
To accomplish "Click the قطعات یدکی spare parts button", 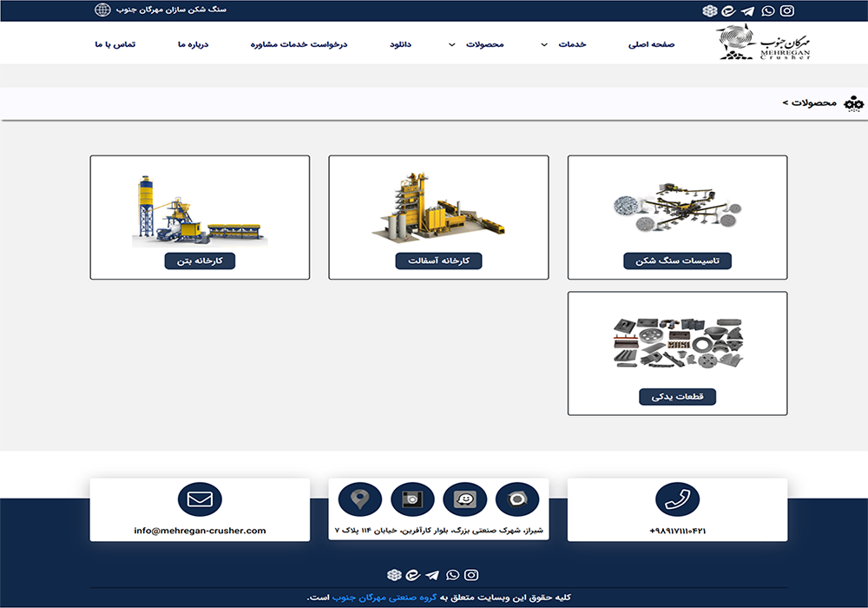I will click(x=679, y=395).
